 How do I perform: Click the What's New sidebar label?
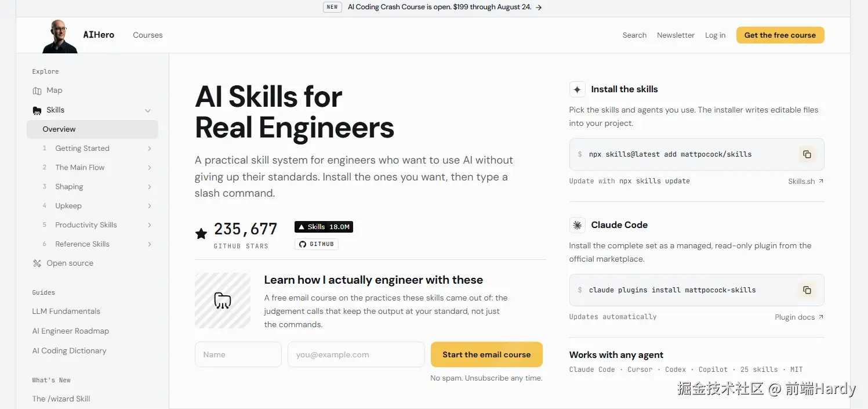click(x=52, y=381)
